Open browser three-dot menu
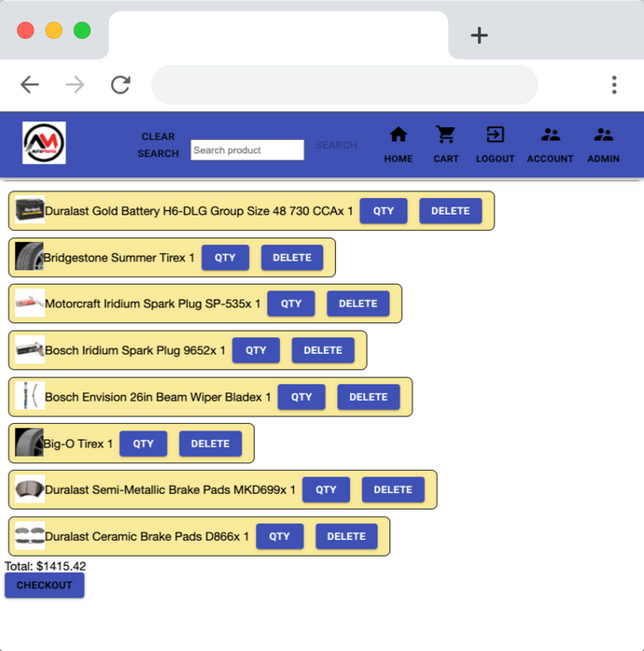The image size is (644, 651). 614,85
